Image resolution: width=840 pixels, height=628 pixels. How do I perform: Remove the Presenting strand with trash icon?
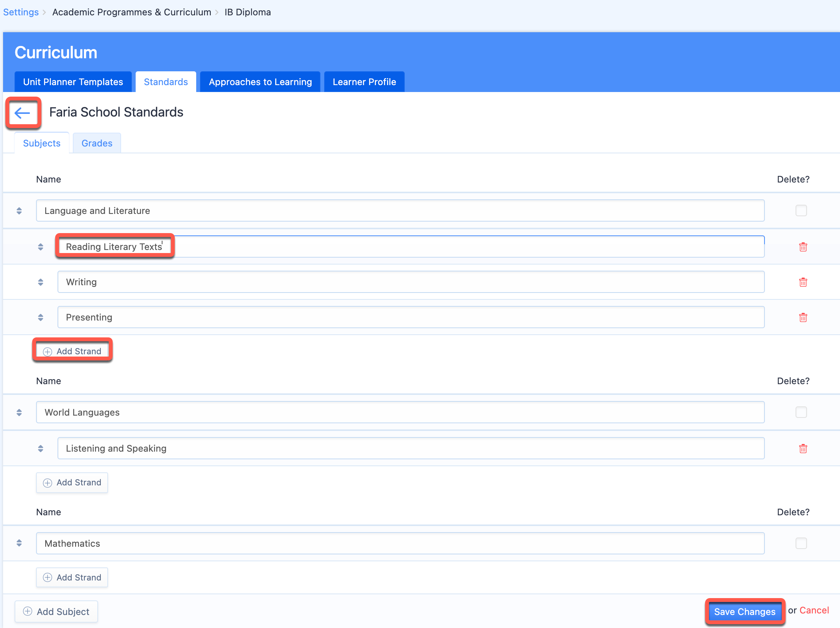click(803, 317)
